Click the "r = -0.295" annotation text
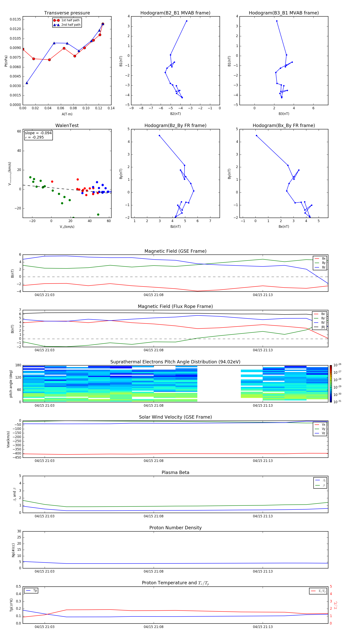The height and width of the screenshot is (644, 351). [x=35, y=137]
